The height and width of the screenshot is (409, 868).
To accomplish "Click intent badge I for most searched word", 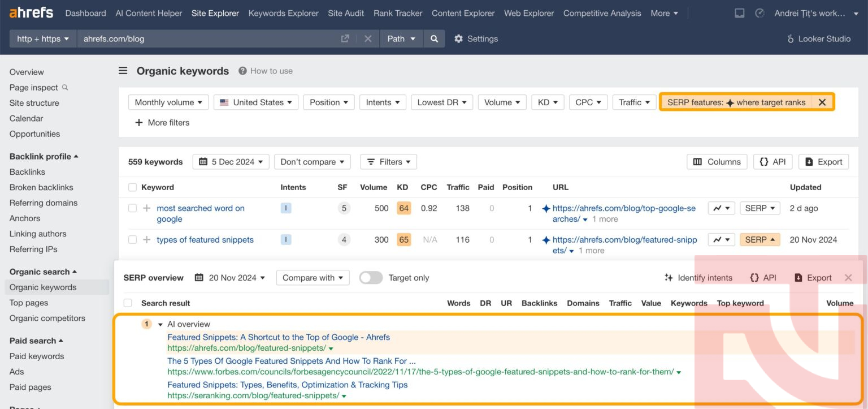I will coord(286,208).
